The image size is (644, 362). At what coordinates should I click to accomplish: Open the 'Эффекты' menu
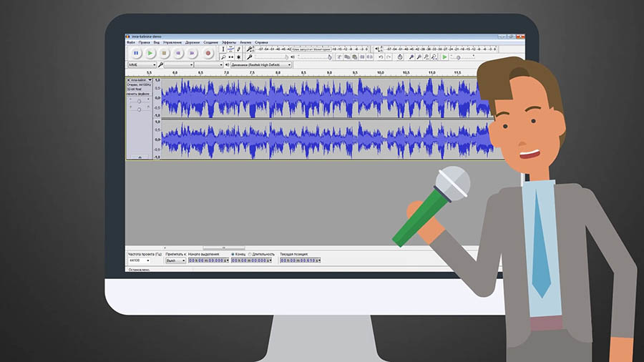point(228,42)
